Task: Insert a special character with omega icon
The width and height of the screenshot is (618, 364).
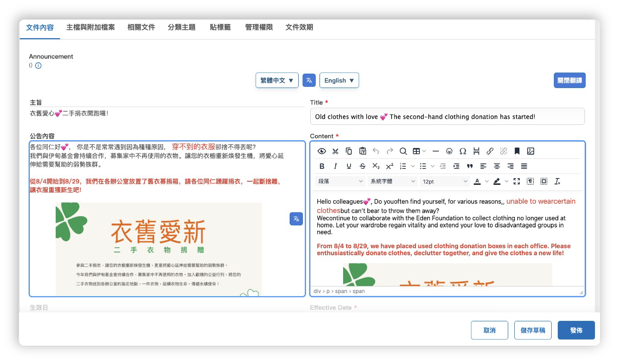Action: point(463,151)
